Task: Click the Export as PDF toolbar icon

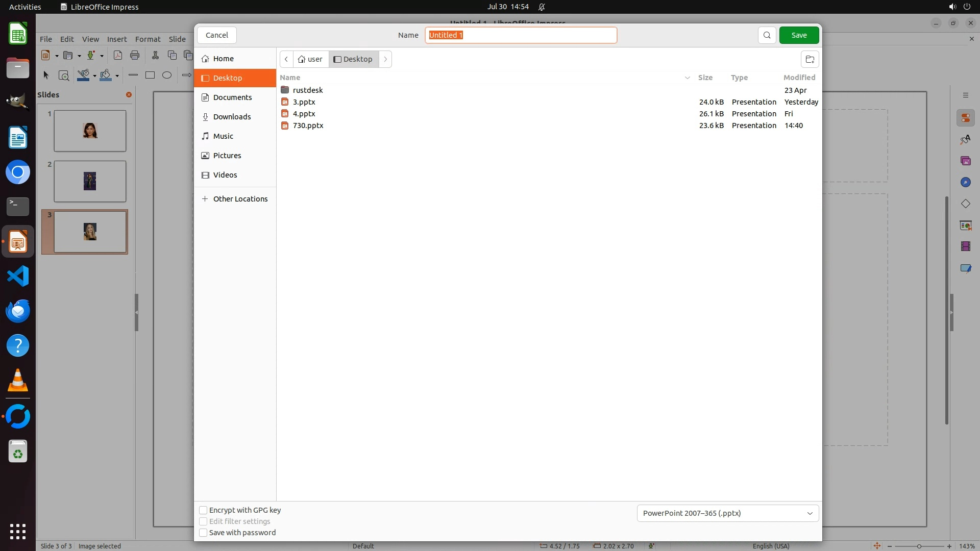Action: pyautogui.click(x=118, y=56)
